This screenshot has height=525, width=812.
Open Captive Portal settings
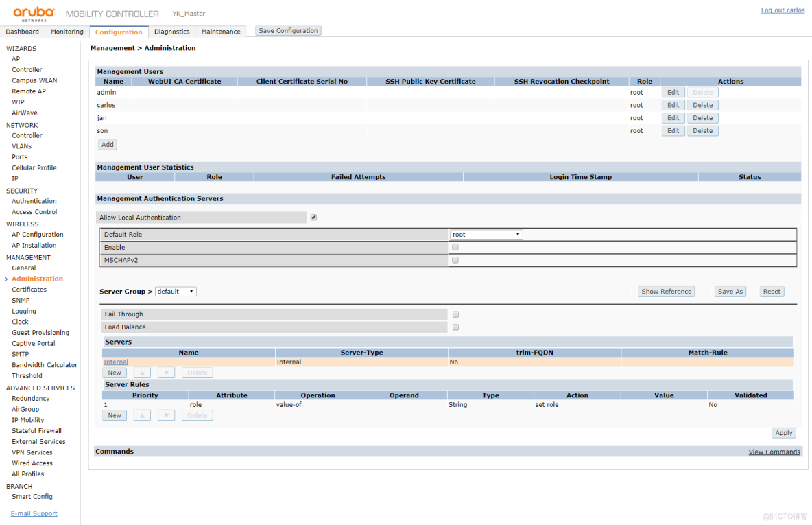[34, 344]
